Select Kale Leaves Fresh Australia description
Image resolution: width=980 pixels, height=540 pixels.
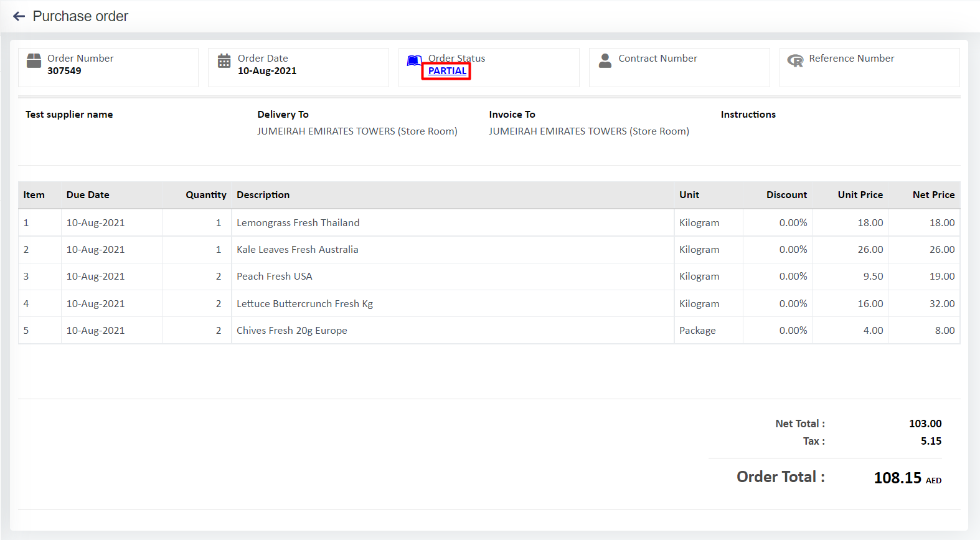coord(298,250)
